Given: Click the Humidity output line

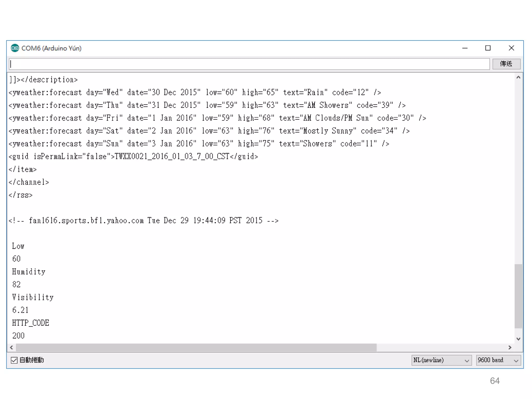Looking at the screenshot, I should [29, 272].
